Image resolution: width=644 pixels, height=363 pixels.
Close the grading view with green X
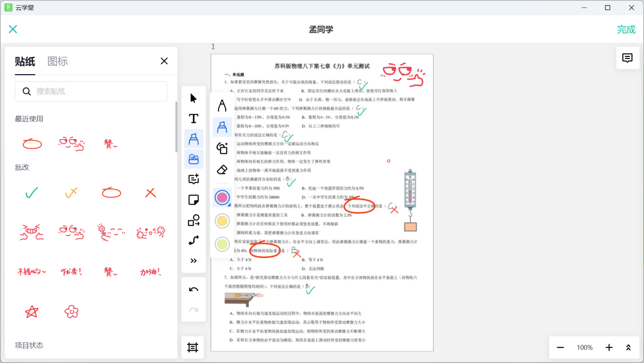[13, 29]
